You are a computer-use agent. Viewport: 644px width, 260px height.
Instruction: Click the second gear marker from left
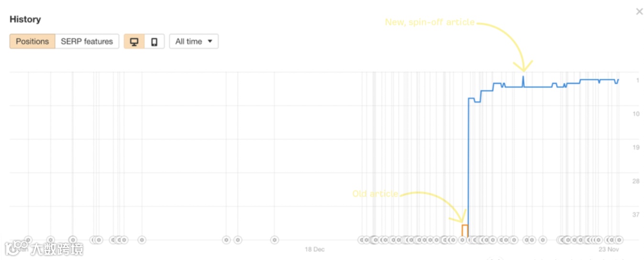pos(51,240)
